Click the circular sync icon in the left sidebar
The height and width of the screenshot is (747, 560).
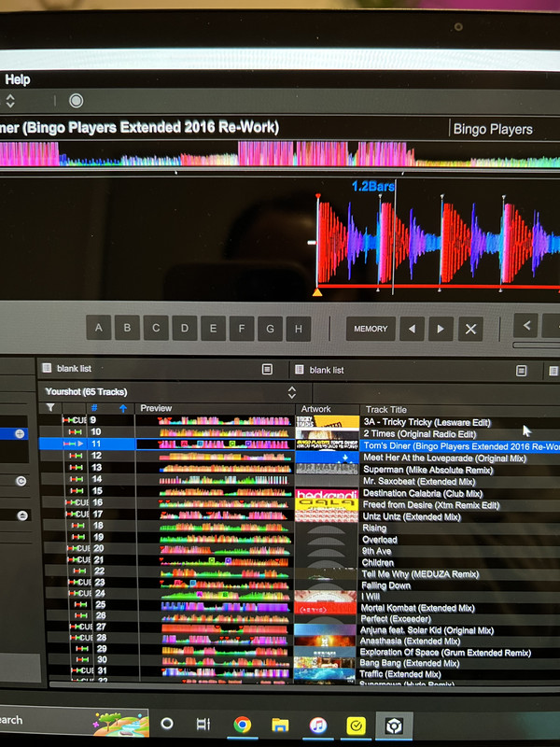click(x=21, y=481)
